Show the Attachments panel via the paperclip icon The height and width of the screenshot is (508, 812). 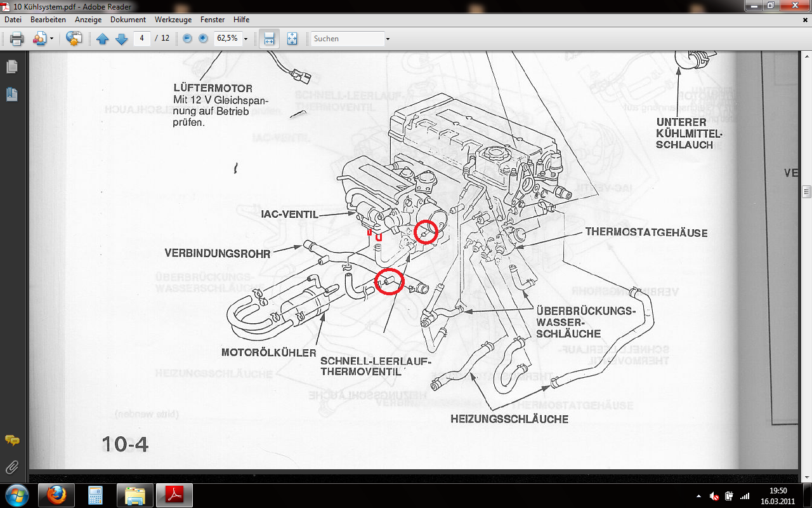tap(11, 468)
